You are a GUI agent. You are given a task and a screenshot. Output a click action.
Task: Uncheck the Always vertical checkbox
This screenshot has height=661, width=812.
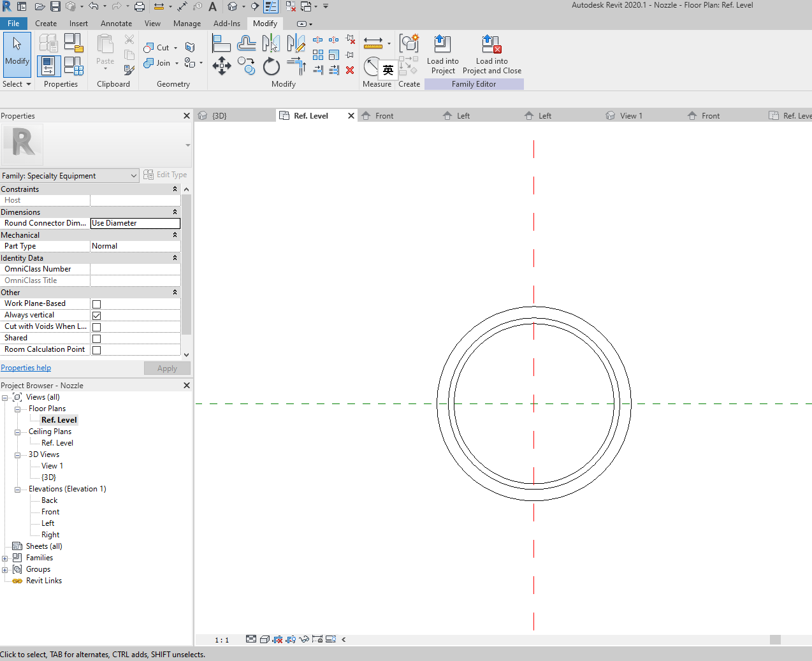(x=96, y=315)
